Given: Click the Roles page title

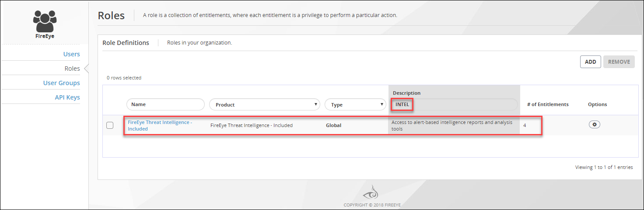Looking at the screenshot, I should pyautogui.click(x=111, y=15).
